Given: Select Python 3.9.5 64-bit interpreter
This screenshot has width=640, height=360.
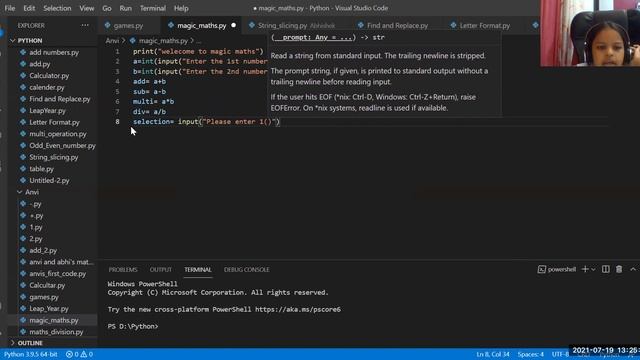Looking at the screenshot, I should tap(31, 354).
